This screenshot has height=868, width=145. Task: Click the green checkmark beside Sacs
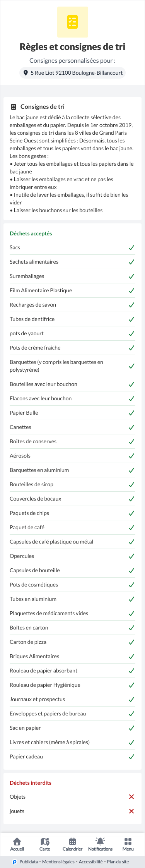click(131, 247)
